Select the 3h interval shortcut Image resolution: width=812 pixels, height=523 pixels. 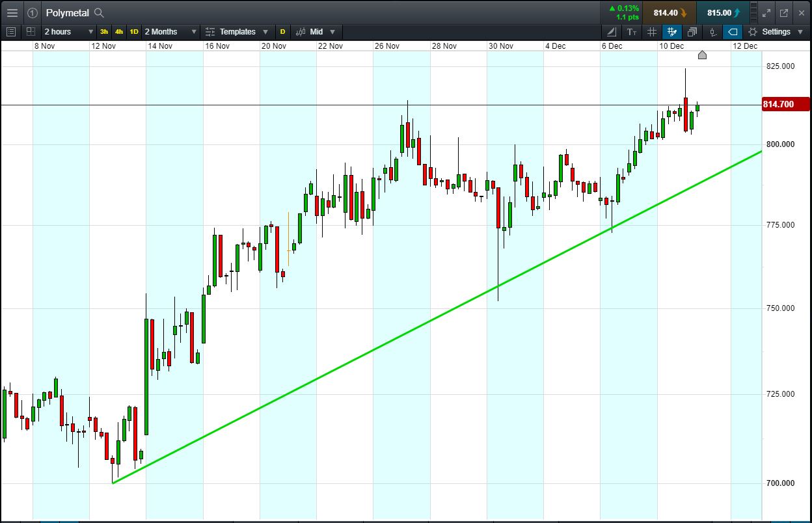tap(104, 31)
